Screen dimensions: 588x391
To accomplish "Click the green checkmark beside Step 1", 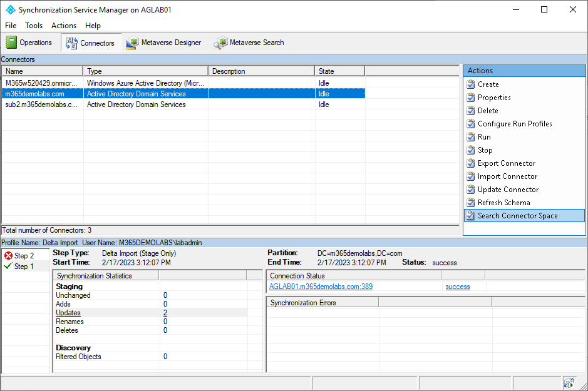I will 8,267.
